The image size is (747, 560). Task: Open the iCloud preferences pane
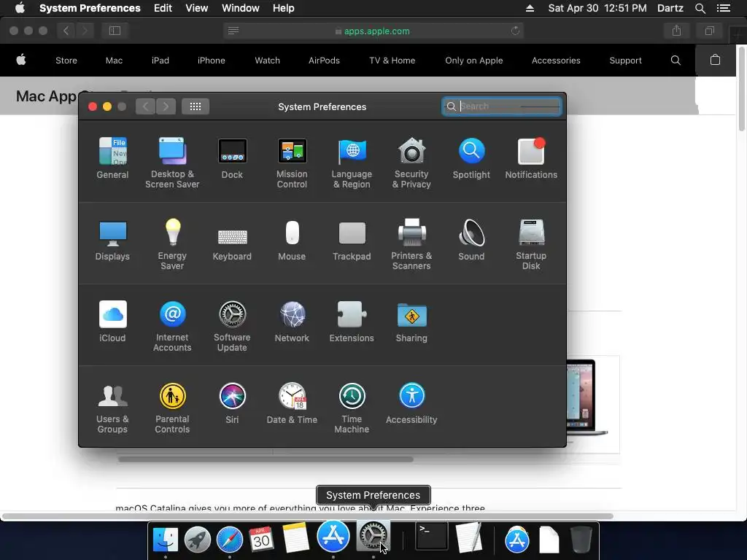tap(112, 322)
